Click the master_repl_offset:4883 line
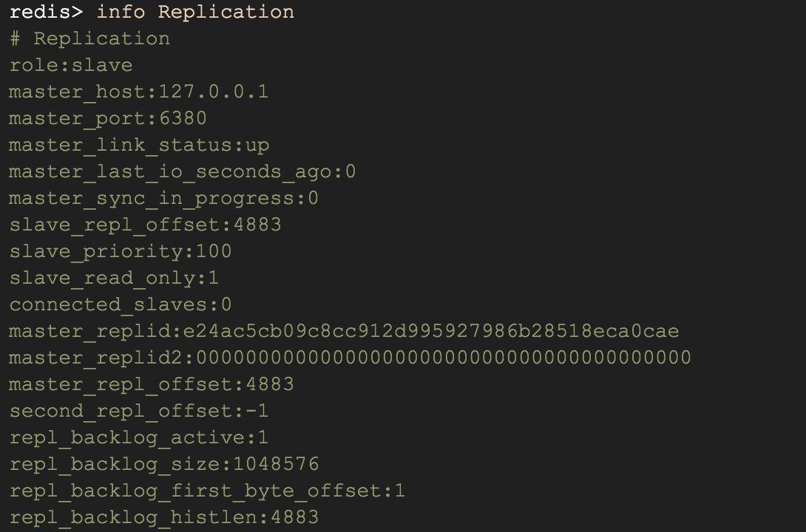 point(152,384)
